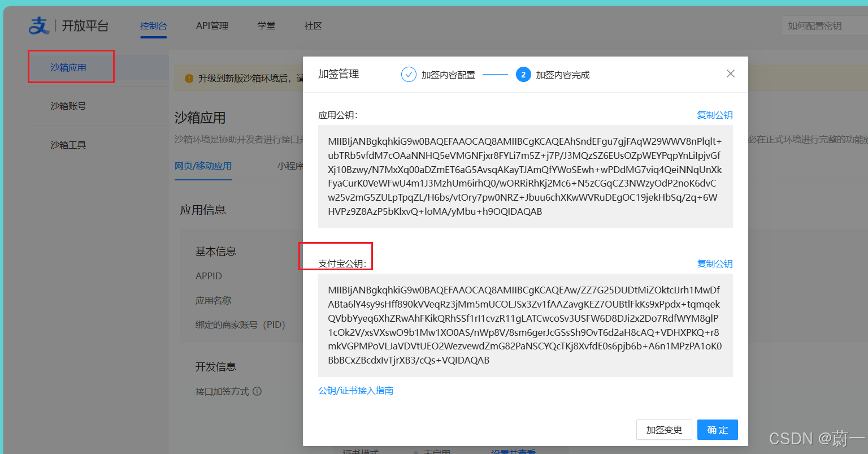This screenshot has width=868, height=454.
Task: Click the 开发信息 heading
Action: point(216,366)
